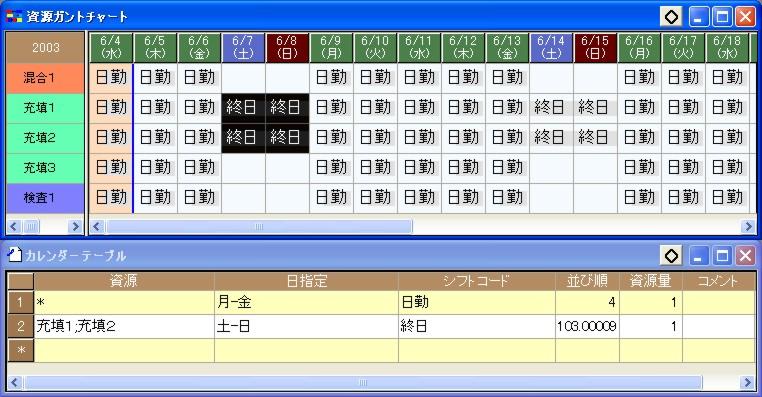Click the 日指定 column header
The image size is (762, 397).
point(306,281)
